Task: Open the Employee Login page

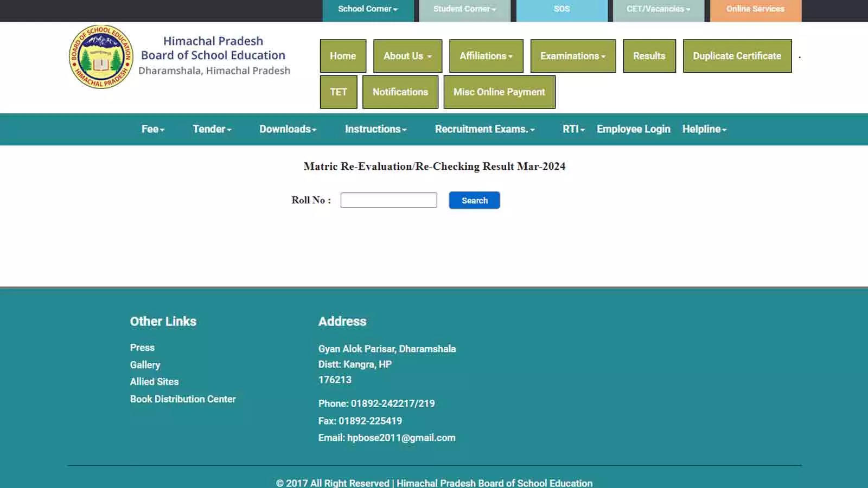Action: [x=633, y=129]
